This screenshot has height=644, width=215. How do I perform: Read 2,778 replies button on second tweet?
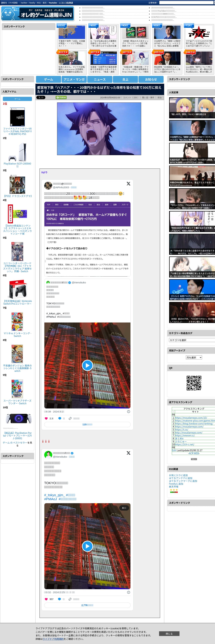(87, 605)
